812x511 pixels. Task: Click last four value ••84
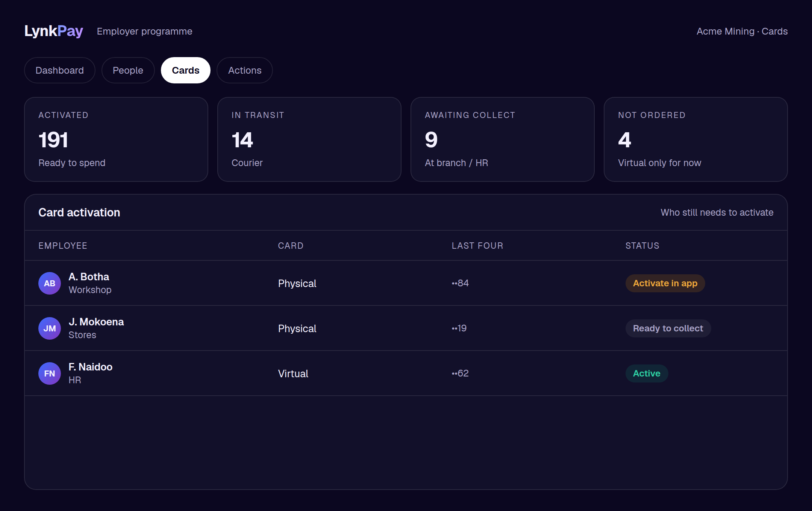[460, 283]
